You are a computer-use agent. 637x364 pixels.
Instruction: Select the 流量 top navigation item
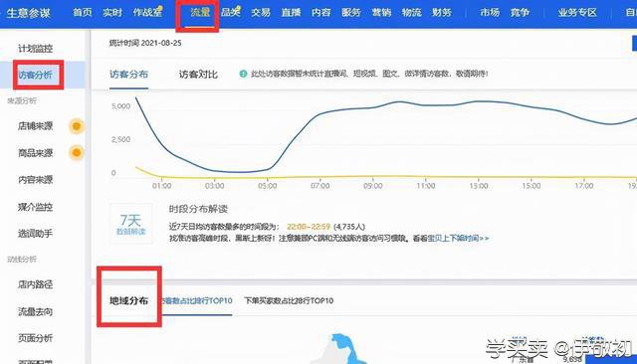(x=200, y=13)
